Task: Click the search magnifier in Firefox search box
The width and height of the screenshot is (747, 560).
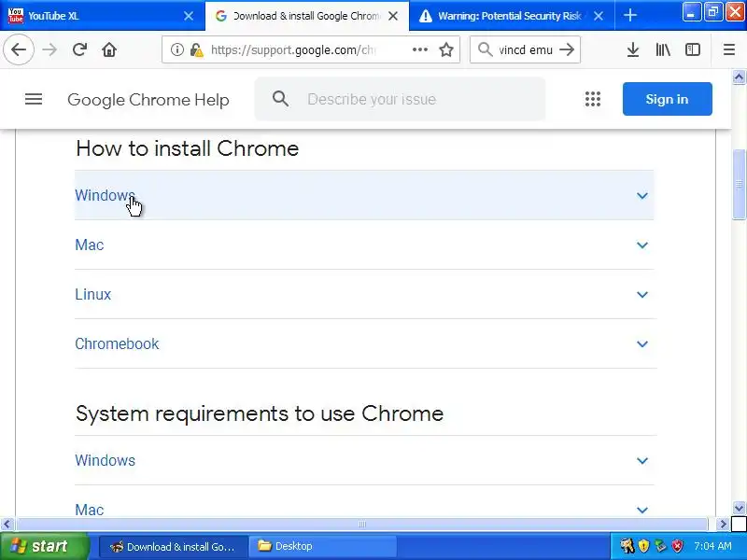Action: (485, 49)
